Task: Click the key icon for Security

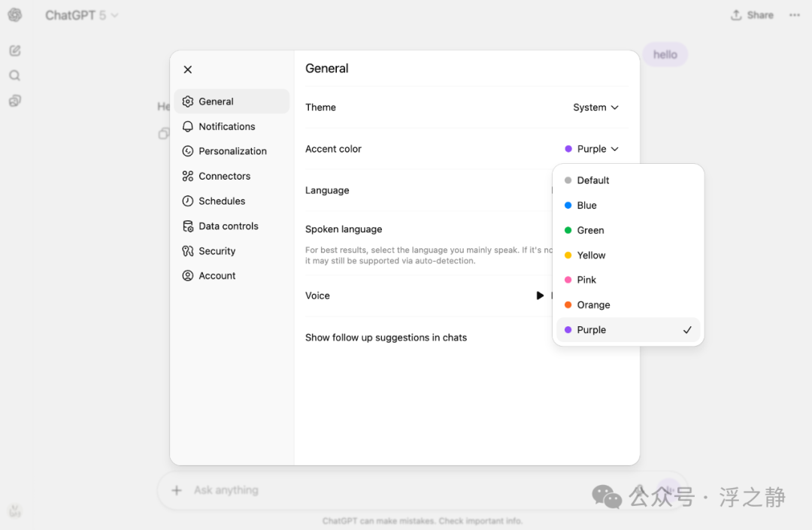Action: pyautogui.click(x=188, y=251)
